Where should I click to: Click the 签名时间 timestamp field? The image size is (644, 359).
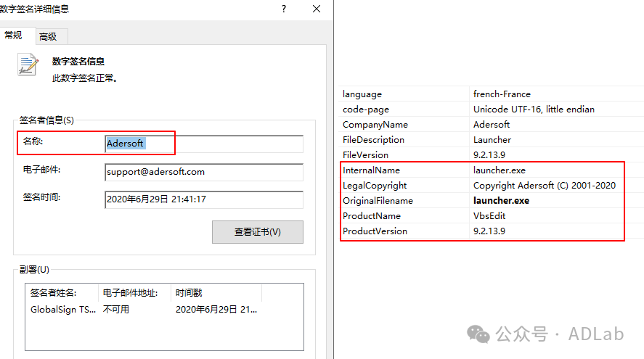coord(203,199)
